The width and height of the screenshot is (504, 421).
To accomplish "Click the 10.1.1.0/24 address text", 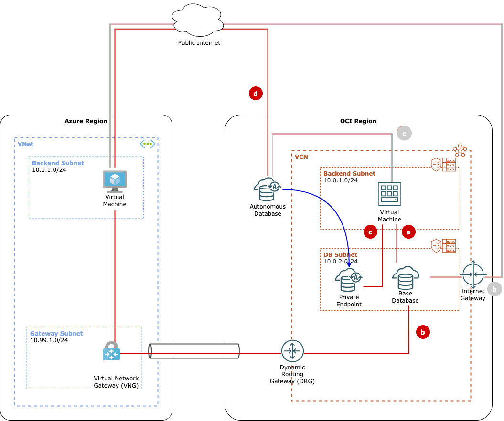I will [x=49, y=170].
